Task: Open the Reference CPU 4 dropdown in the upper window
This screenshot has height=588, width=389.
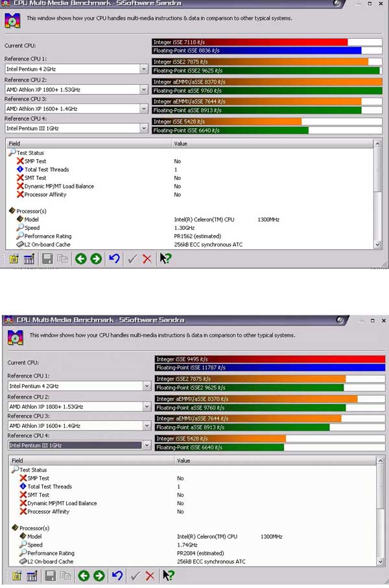Action: click(x=144, y=128)
